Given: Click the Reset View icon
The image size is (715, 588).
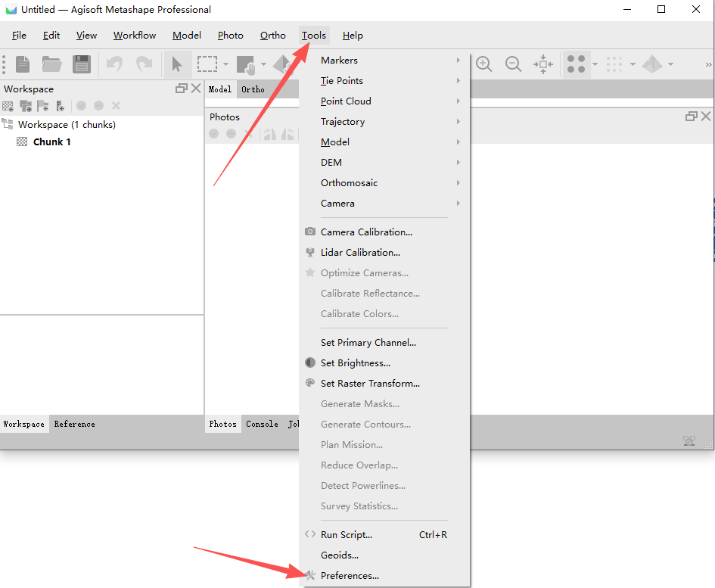Looking at the screenshot, I should (x=543, y=64).
